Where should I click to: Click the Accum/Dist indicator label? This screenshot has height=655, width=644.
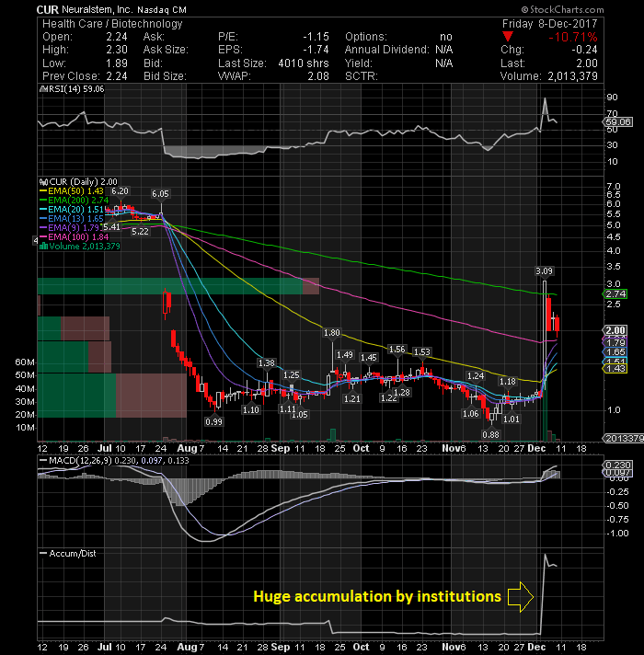click(73, 554)
